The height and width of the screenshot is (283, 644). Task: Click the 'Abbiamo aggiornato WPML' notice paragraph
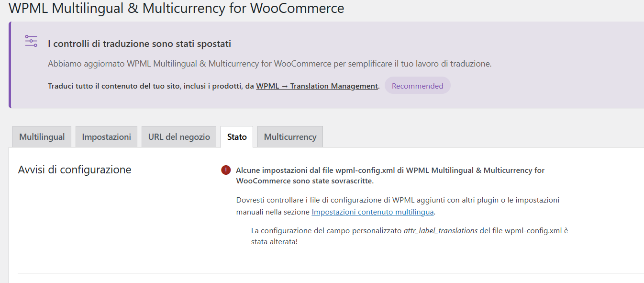(x=269, y=64)
